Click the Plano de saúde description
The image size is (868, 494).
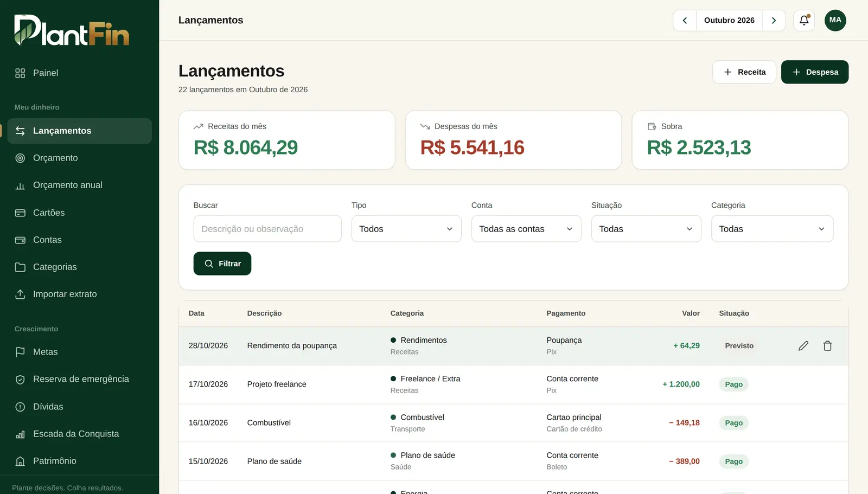274,461
